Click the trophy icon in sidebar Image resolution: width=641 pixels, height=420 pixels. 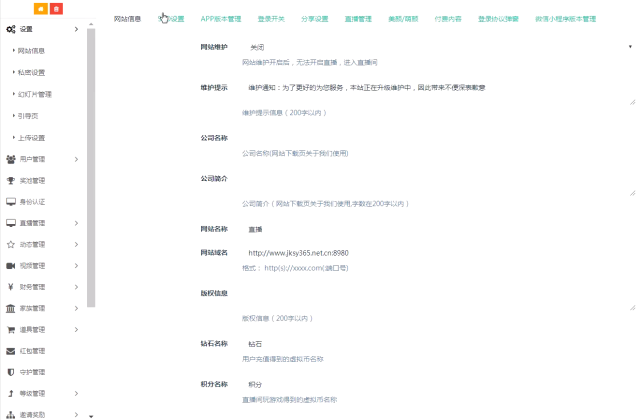point(11,180)
